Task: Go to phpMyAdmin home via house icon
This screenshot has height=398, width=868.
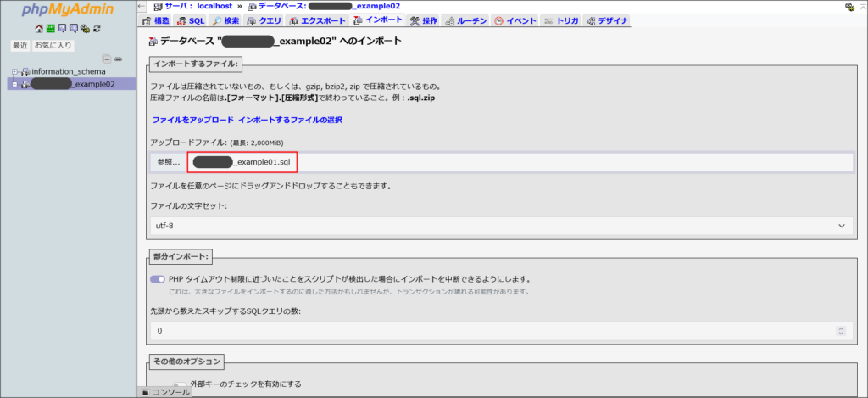Action: pyautogui.click(x=38, y=29)
